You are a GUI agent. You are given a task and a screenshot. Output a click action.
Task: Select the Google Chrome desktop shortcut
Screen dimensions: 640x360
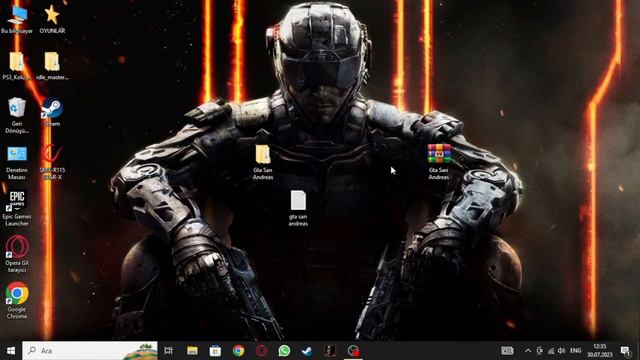coord(17,301)
